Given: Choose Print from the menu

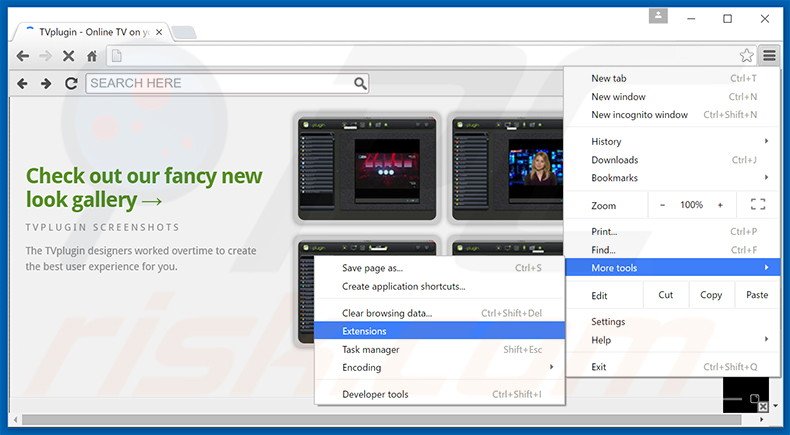Looking at the screenshot, I should point(674,231).
